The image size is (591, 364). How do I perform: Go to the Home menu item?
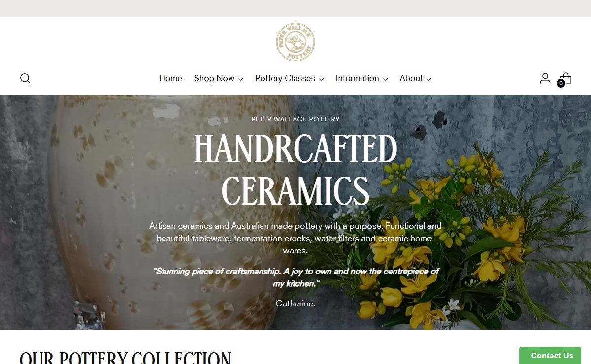click(170, 78)
